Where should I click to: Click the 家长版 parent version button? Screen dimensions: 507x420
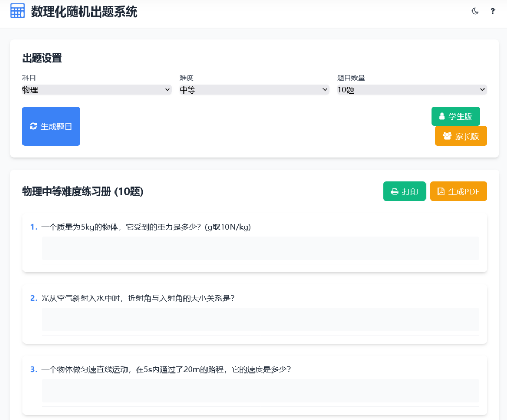(460, 135)
